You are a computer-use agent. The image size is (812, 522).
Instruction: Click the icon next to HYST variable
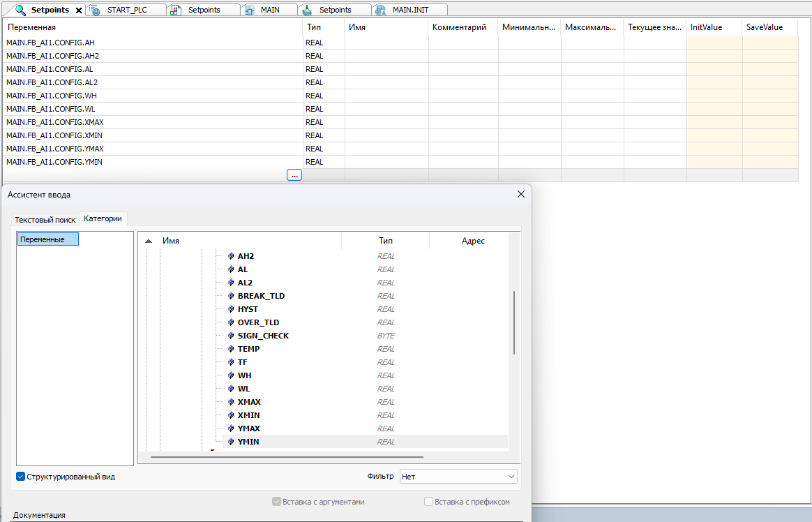tap(232, 309)
